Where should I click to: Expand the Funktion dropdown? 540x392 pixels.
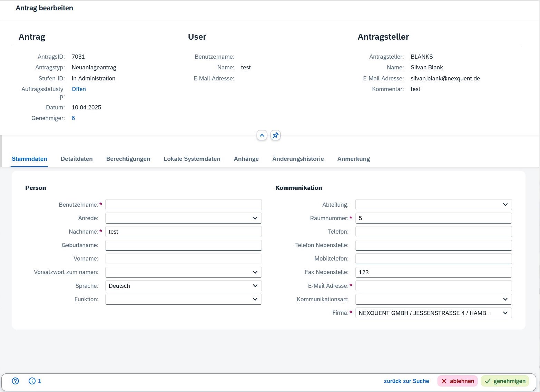[x=255, y=299]
